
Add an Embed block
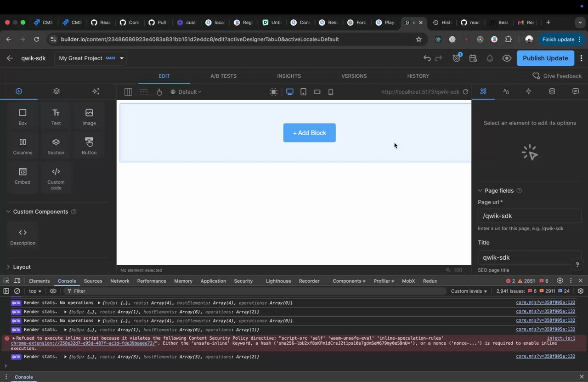[x=23, y=176]
